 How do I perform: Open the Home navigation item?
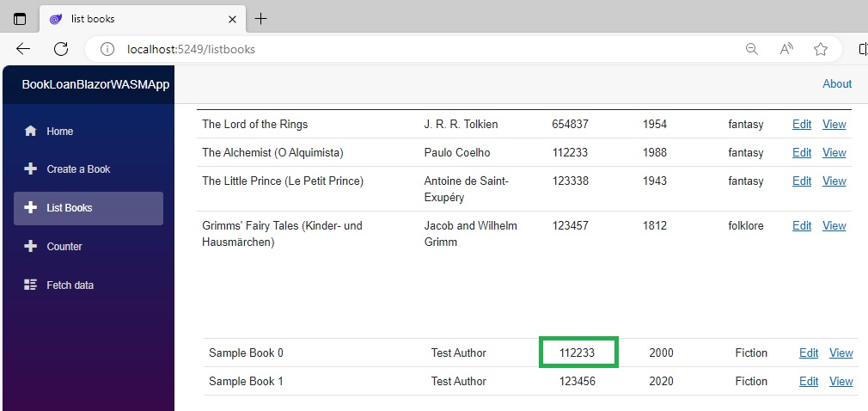point(89,132)
